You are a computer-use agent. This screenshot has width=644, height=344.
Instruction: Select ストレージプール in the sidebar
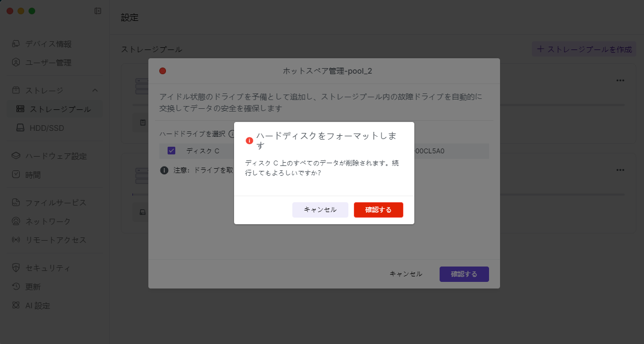point(60,109)
